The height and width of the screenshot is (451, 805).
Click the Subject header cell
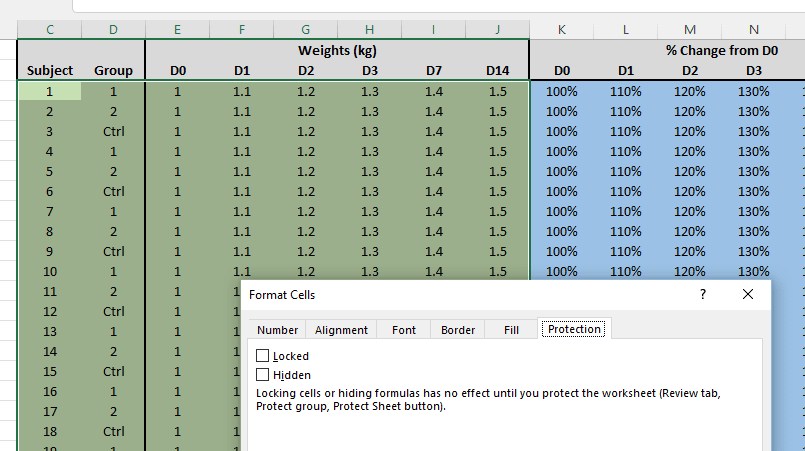(x=50, y=70)
